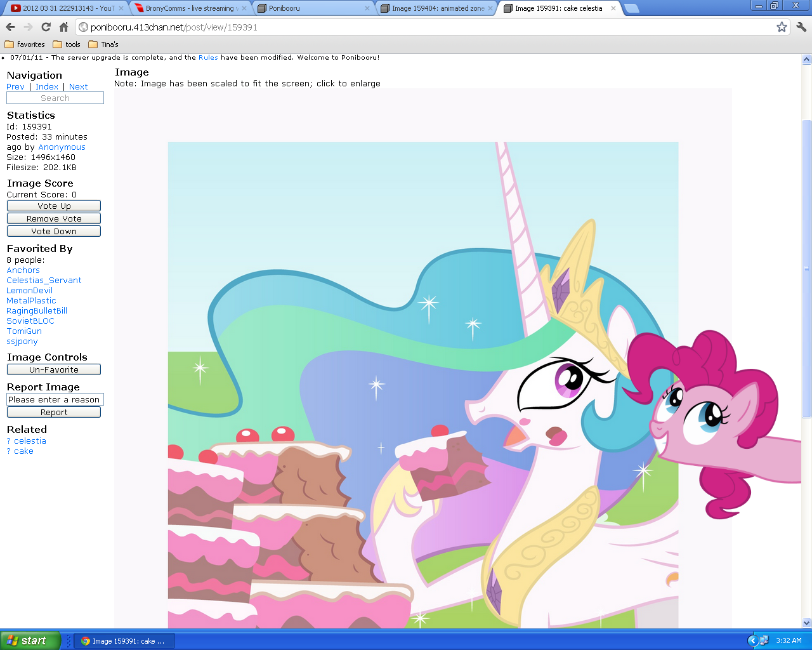Reload the page with the refresh icon

point(46,27)
